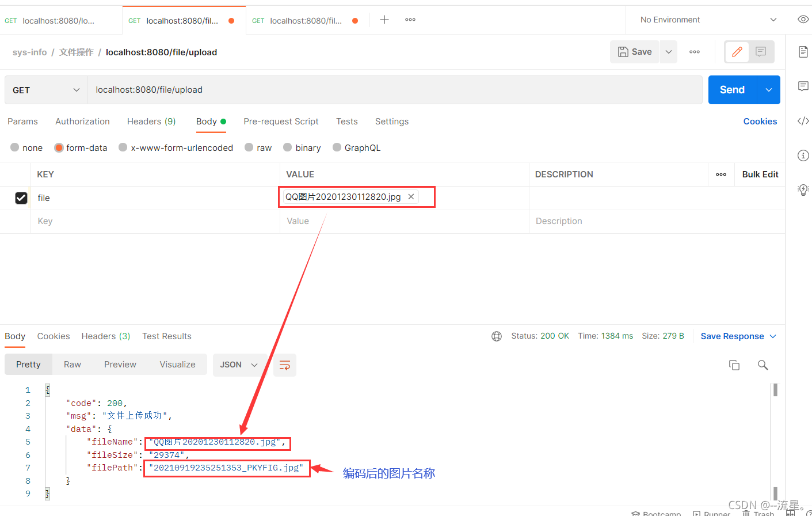Open Trash in the bottom bar

click(758, 513)
